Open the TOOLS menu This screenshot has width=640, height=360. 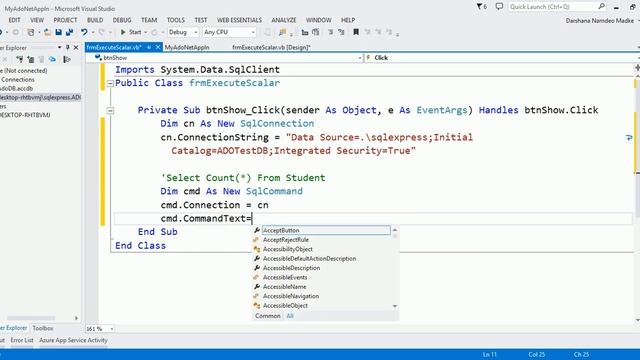tap(176, 20)
